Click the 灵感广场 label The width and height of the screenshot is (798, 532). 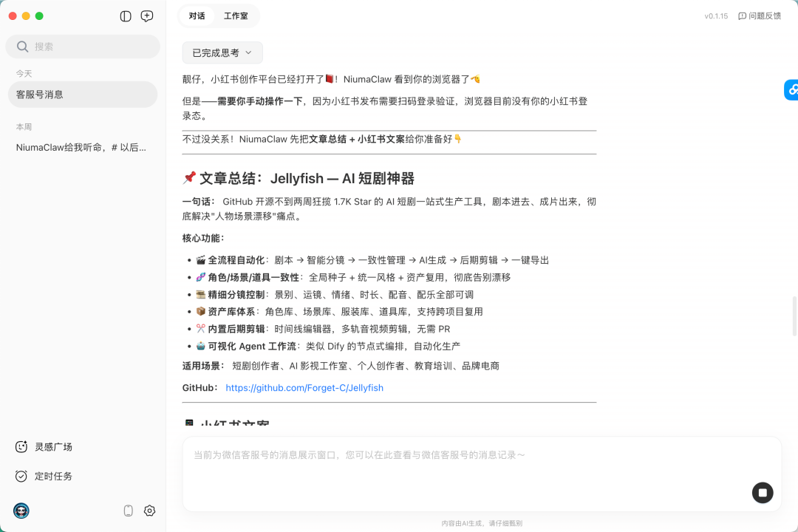(53, 447)
